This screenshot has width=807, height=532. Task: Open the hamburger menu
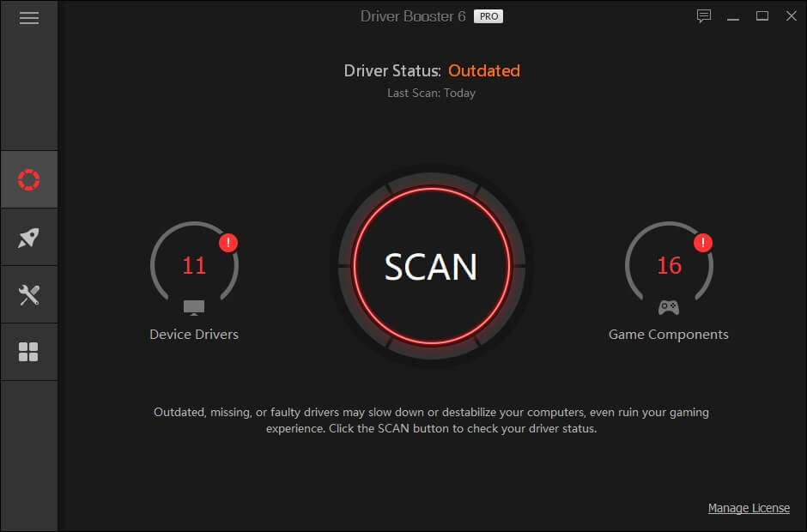[29, 18]
